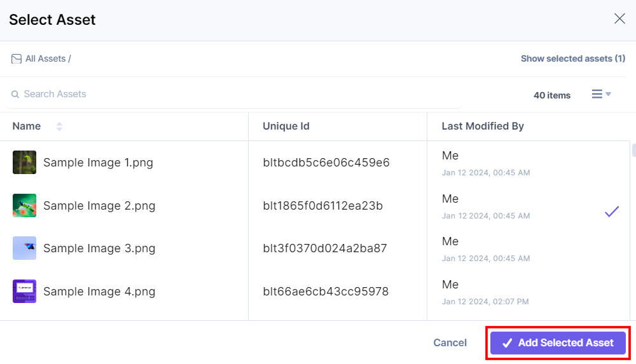This screenshot has height=364, width=636.
Task: Sort assets by the Name arrows
Action: 59,126
